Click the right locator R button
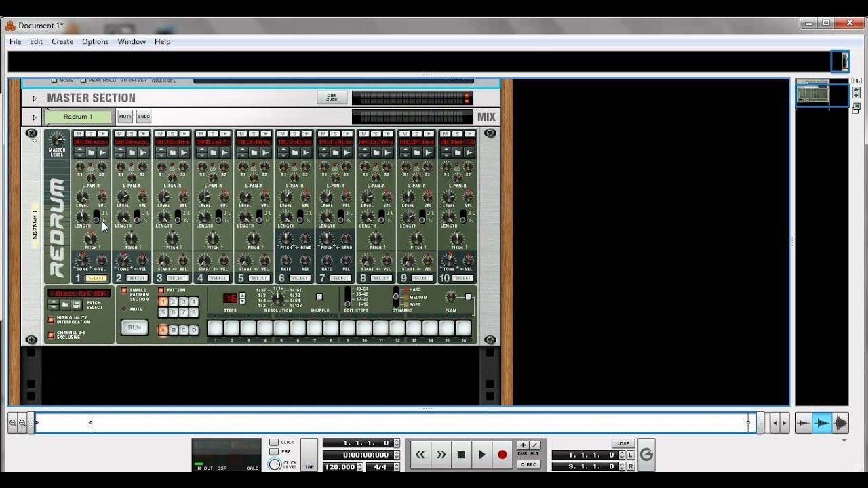Image resolution: width=868 pixels, height=488 pixels. [631, 466]
